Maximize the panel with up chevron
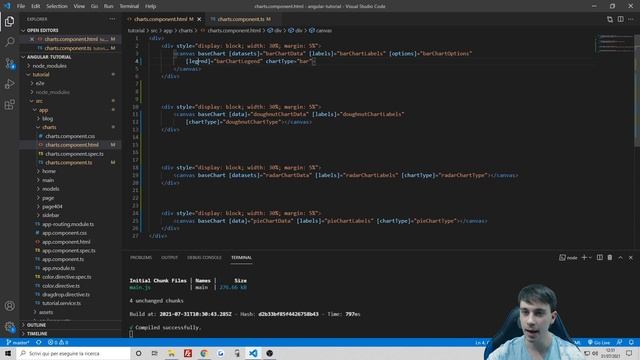 tap(620, 258)
